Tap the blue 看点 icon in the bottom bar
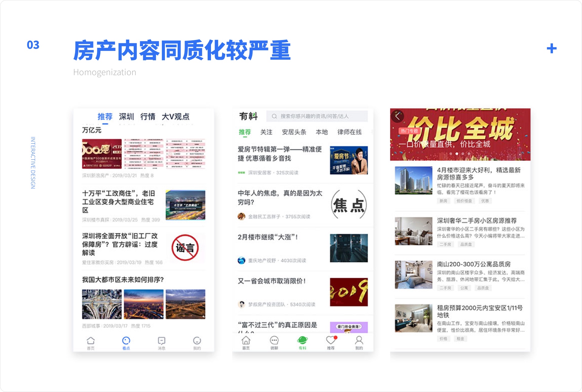 [x=126, y=341]
